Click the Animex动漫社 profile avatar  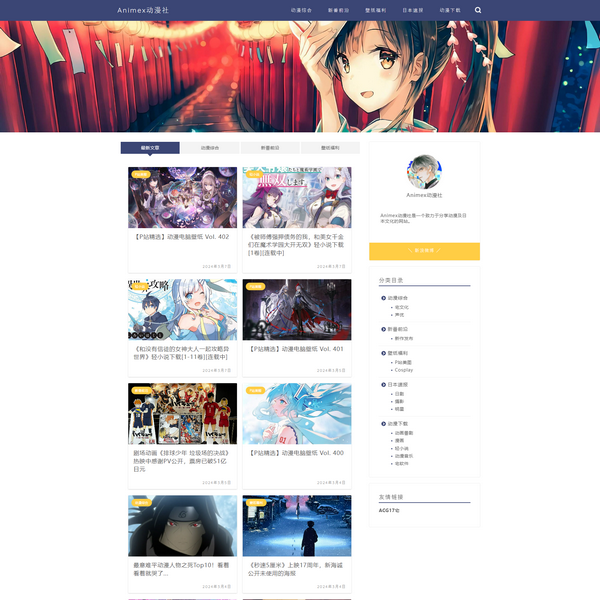[x=424, y=172]
